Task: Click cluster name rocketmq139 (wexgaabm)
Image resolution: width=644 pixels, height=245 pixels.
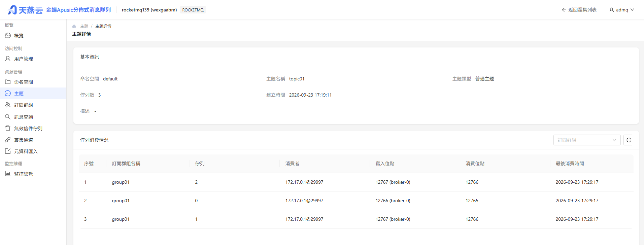Action: tap(149, 10)
